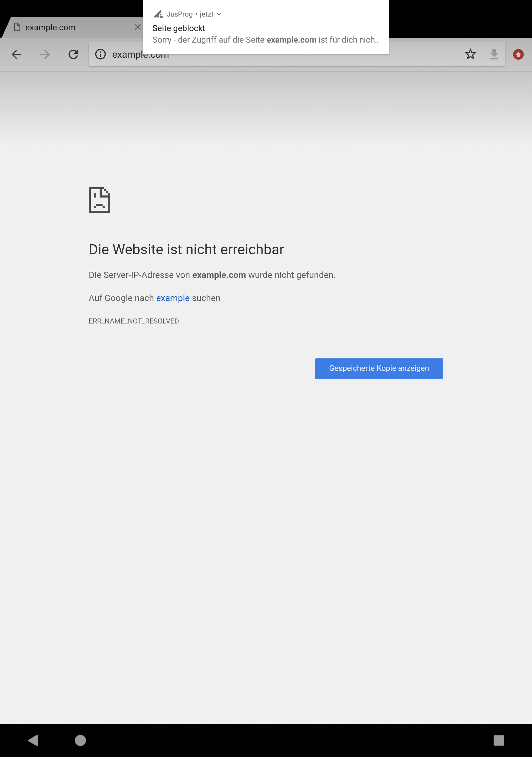Click the heading Die Website ist nicht erreichbar

[186, 250]
